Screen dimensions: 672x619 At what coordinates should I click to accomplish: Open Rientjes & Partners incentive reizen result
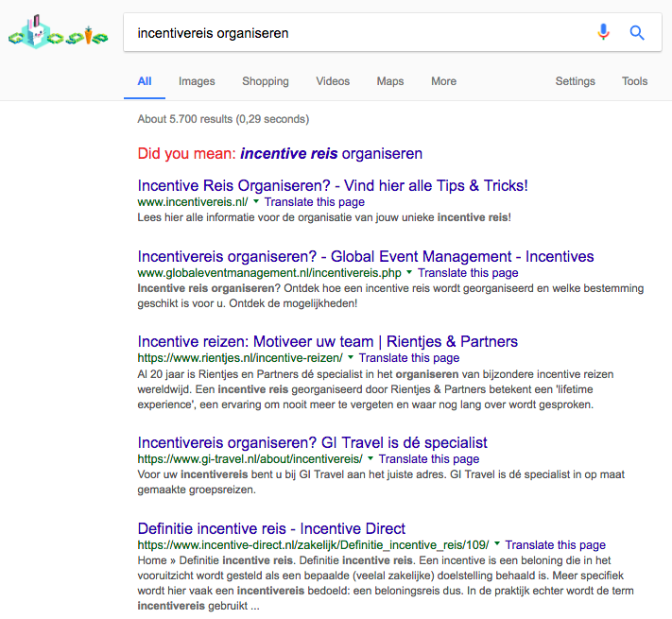pos(327,341)
